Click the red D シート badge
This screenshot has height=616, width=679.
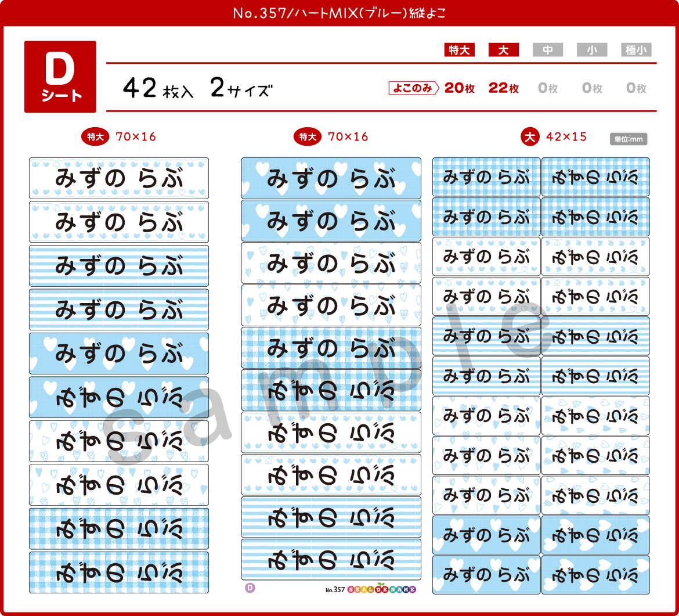(x=60, y=77)
